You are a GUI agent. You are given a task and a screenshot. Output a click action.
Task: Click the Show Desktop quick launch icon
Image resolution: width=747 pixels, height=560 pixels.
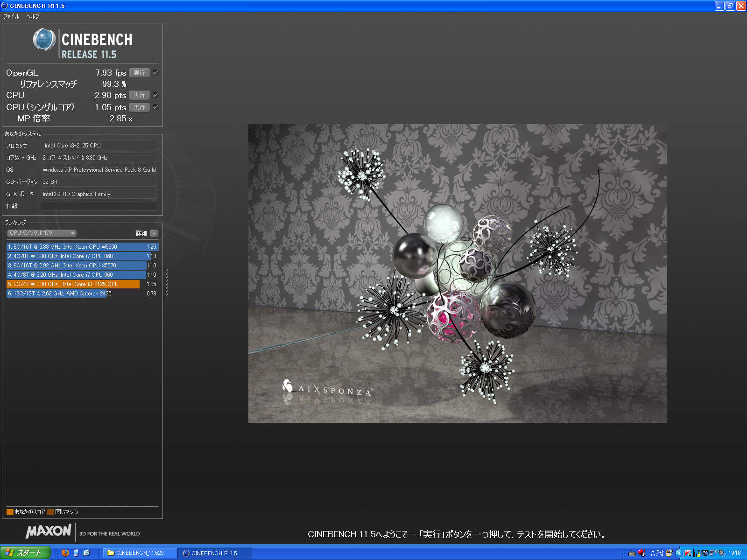pos(76,553)
